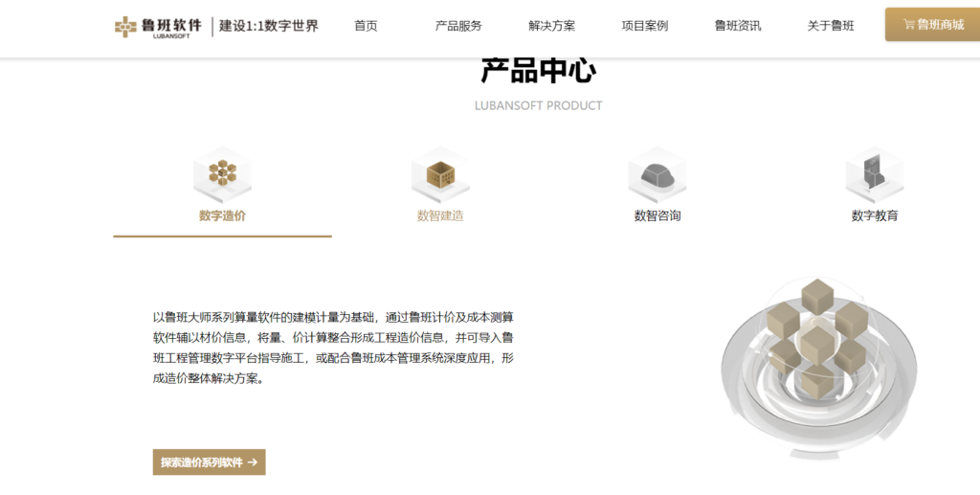The height and width of the screenshot is (495, 980).
Task: Go to 项目案例 in the navigation bar
Action: pyautogui.click(x=644, y=26)
